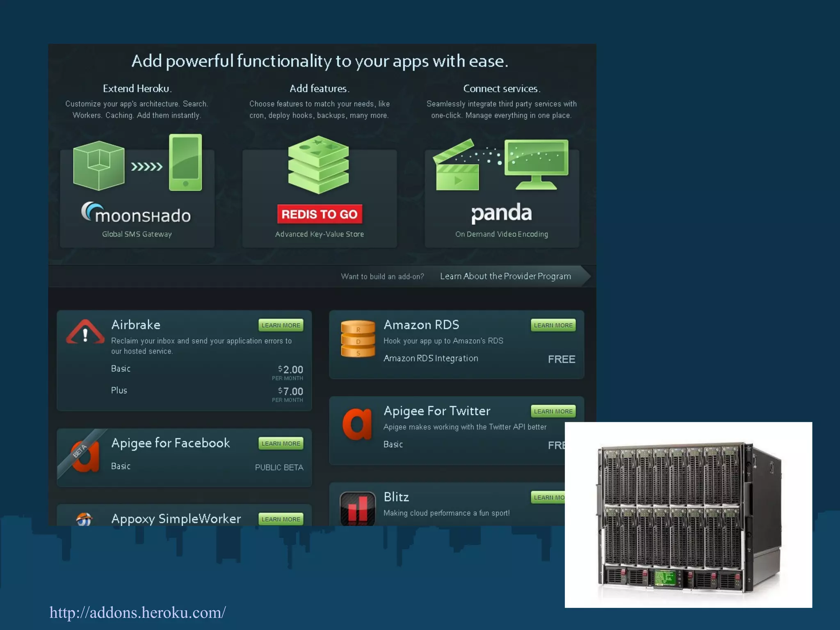Image resolution: width=840 pixels, height=630 pixels.
Task: Click the Blitz add-on title
Action: coord(396,497)
